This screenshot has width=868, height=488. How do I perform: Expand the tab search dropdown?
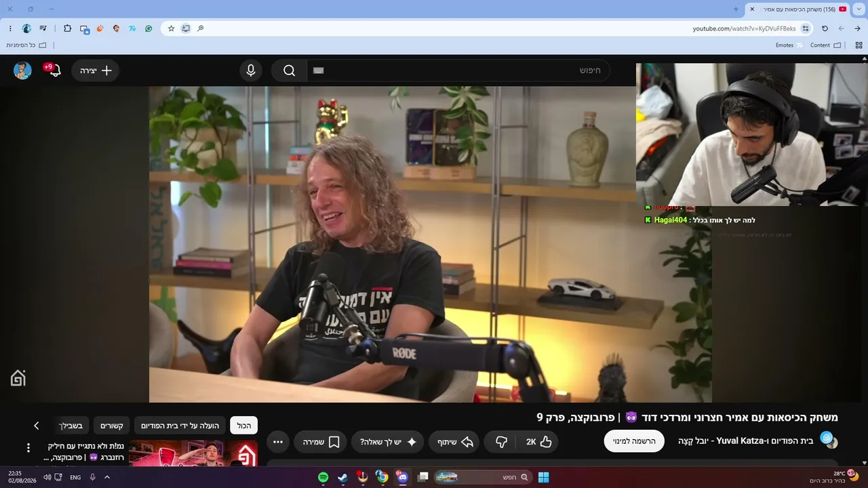pyautogui.click(x=859, y=9)
